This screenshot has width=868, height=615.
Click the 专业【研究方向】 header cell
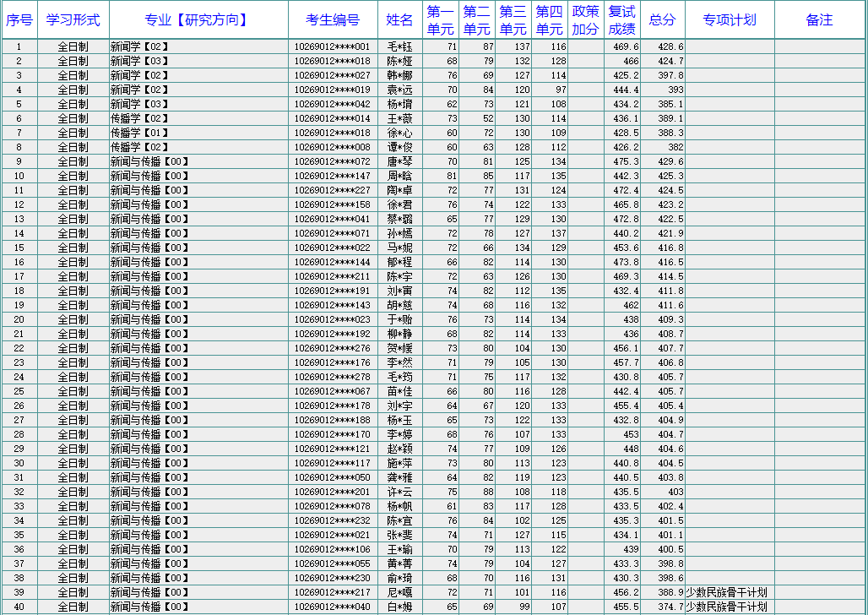click(198, 20)
